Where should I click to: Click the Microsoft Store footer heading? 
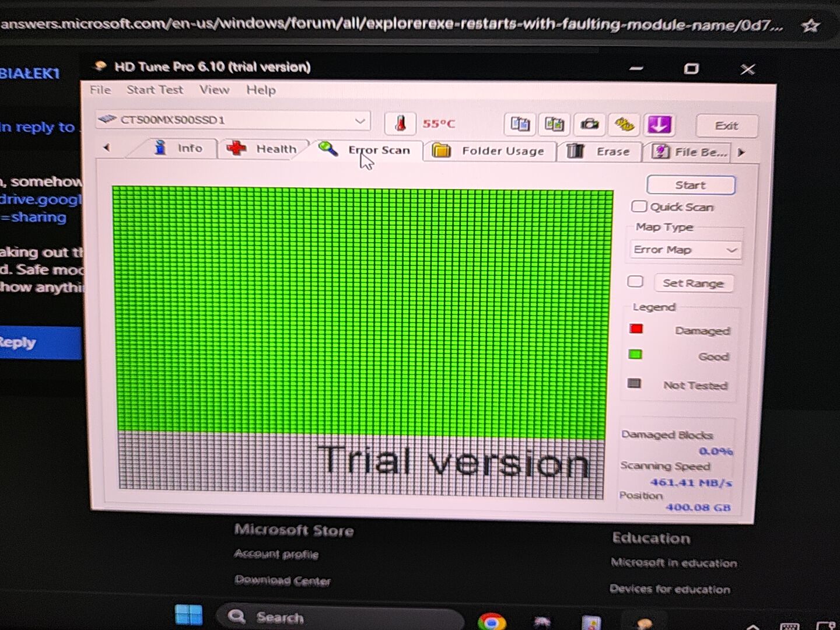[x=294, y=530]
